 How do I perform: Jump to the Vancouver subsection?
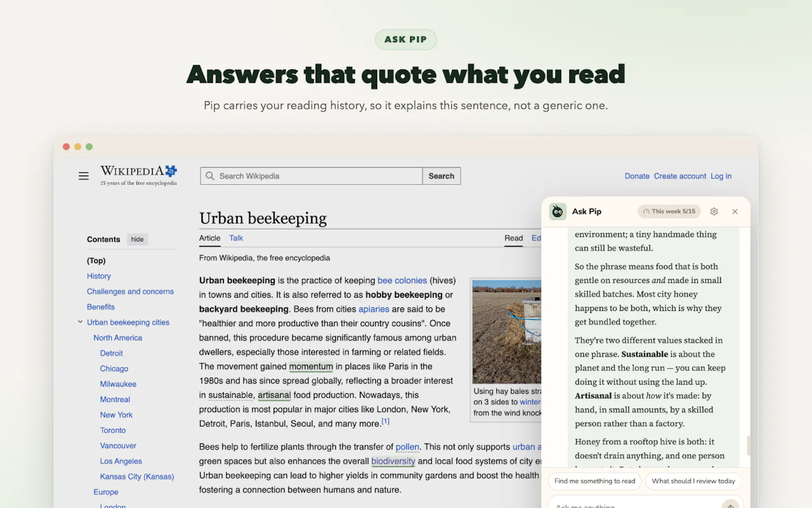click(118, 446)
